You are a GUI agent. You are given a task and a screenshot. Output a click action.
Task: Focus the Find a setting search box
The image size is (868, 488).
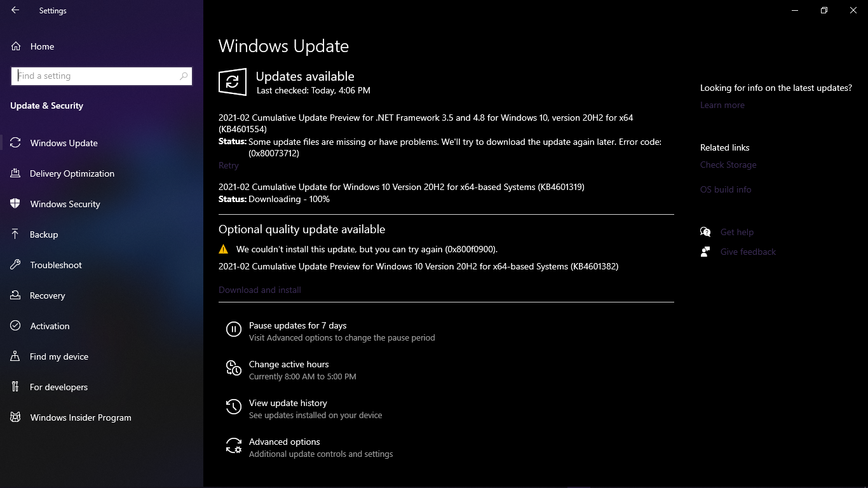102,76
